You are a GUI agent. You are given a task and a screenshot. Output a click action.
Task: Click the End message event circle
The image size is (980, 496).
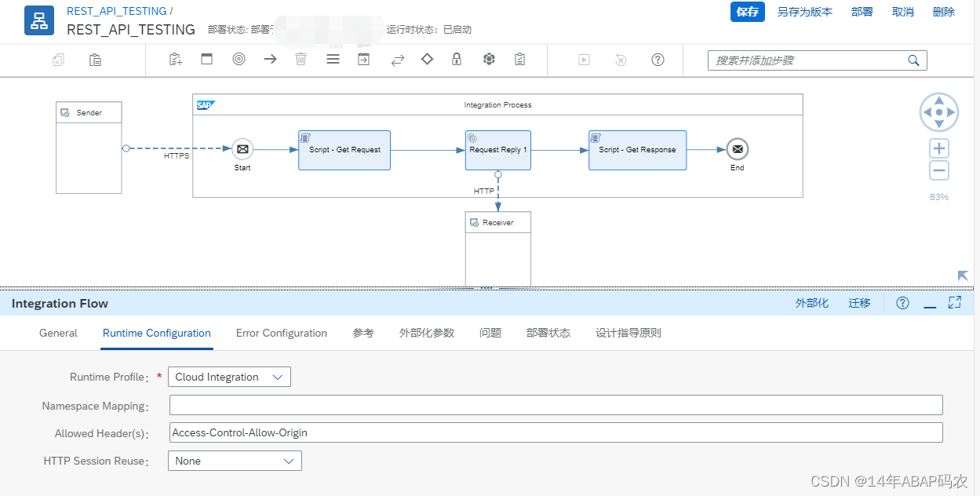[x=736, y=149]
